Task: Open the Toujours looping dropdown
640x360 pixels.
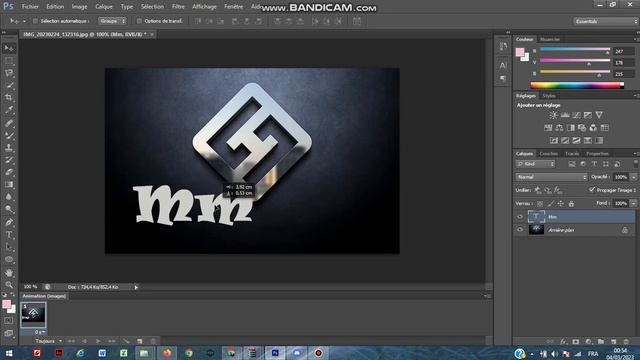Action: pyautogui.click(x=48, y=341)
